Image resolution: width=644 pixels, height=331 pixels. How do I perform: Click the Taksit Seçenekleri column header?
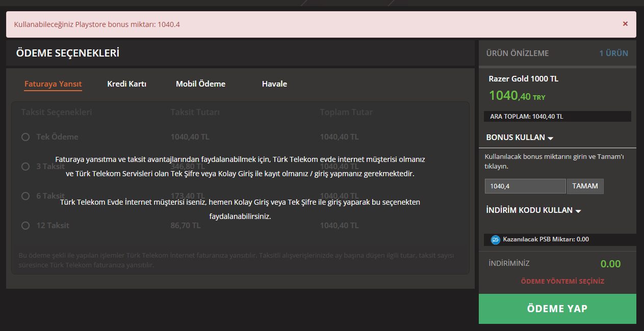(57, 112)
